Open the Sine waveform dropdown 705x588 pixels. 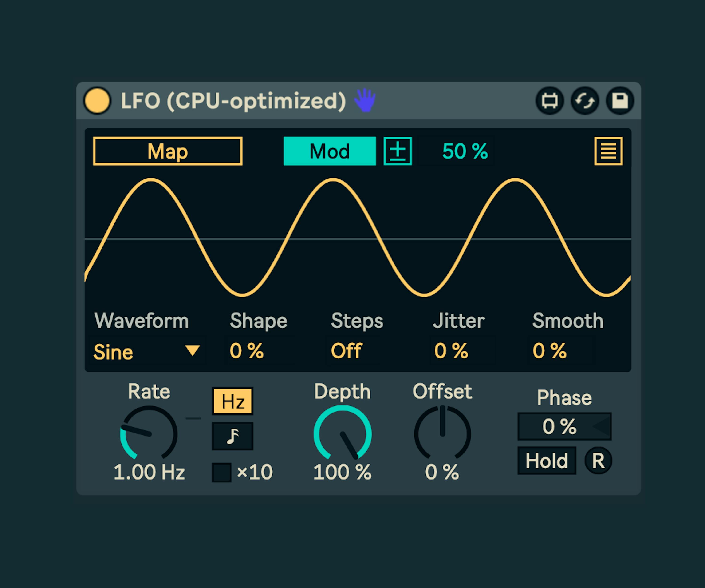147,352
